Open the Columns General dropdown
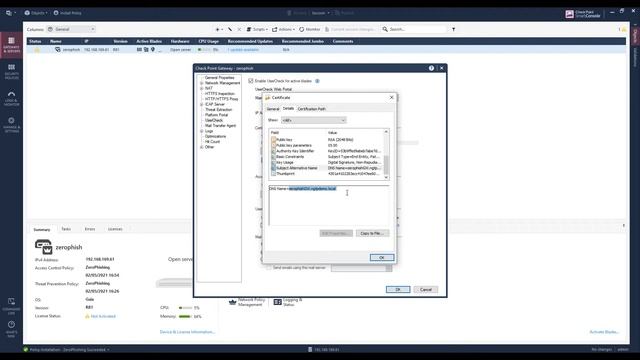Screen dimensions: 640x360 pos(71,29)
